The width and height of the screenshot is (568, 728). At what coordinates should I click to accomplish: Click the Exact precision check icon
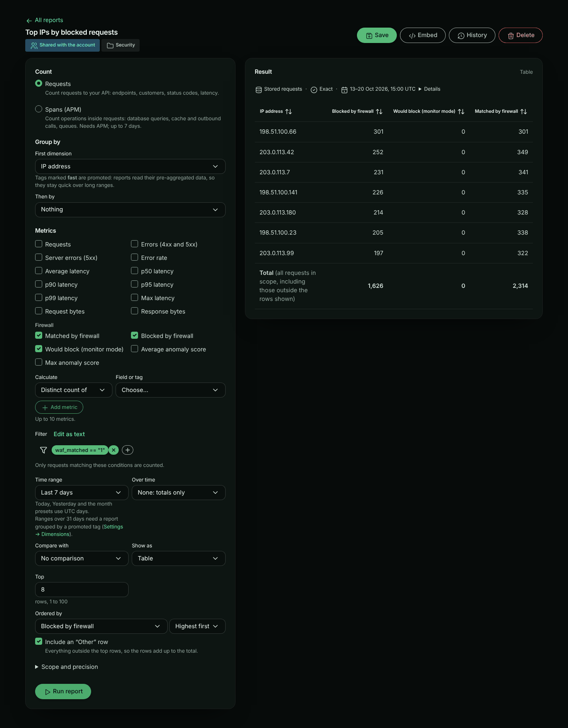pos(314,90)
